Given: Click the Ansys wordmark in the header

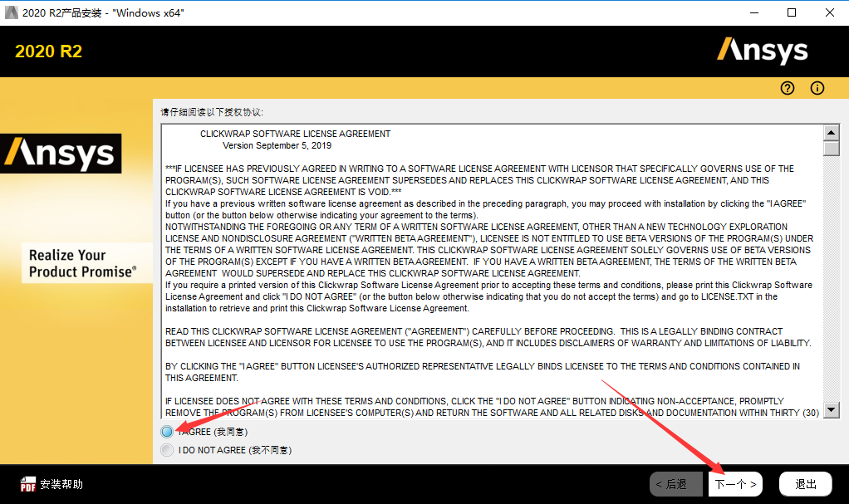Looking at the screenshot, I should coord(761,50).
